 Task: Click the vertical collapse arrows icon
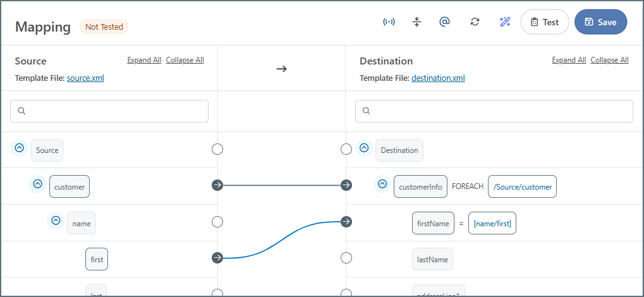[x=416, y=22]
